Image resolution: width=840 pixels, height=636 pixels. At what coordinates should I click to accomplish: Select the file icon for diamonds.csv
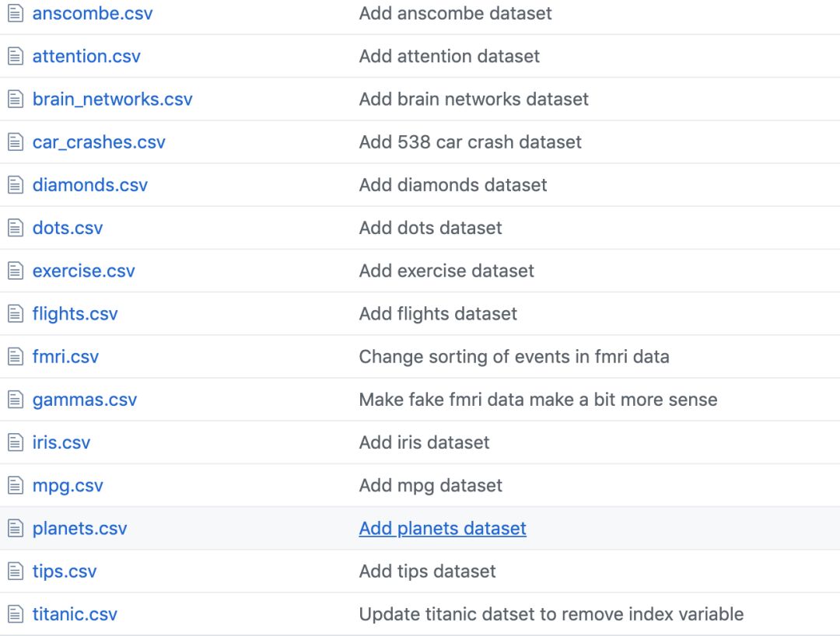16,185
